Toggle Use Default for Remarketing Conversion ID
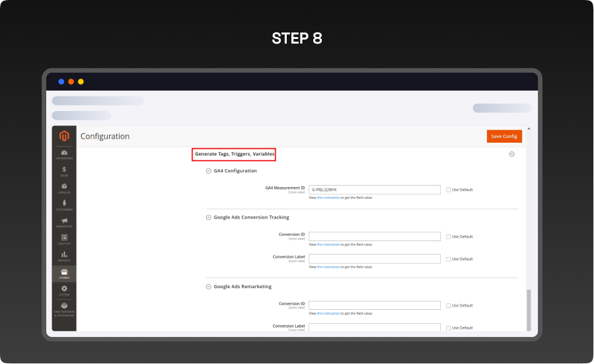Viewport: 594px width, 364px height. coord(448,305)
